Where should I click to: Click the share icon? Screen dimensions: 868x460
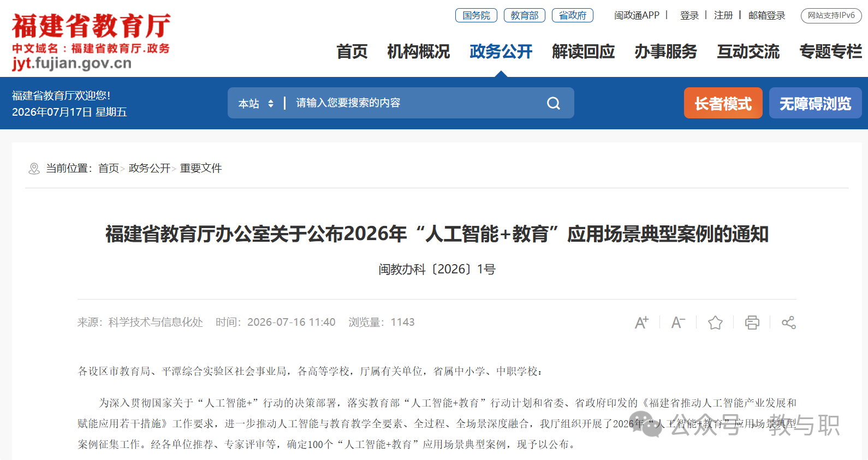pos(788,322)
